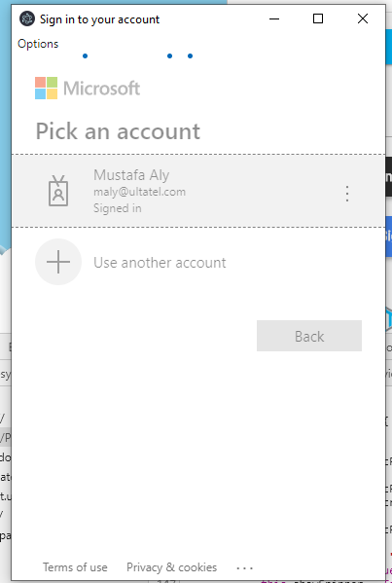This screenshot has width=392, height=583.
Task: Click the Back button
Action: [309, 336]
